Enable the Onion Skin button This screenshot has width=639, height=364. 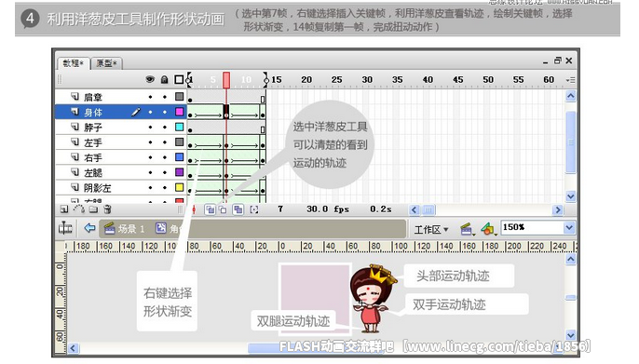coord(210,209)
